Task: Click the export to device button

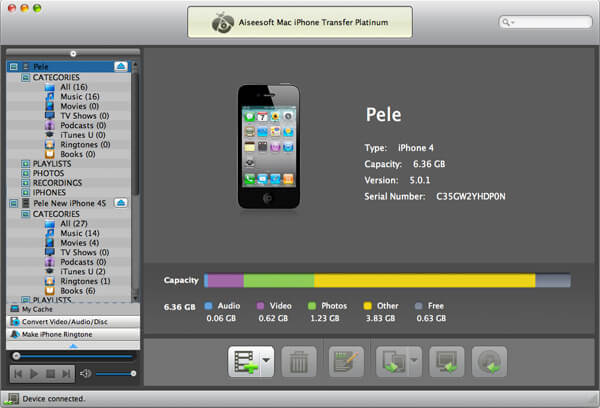Action: pyautogui.click(x=393, y=362)
